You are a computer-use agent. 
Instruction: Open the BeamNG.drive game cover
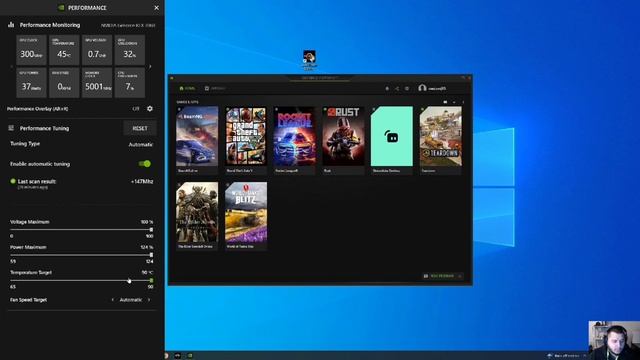click(x=197, y=136)
